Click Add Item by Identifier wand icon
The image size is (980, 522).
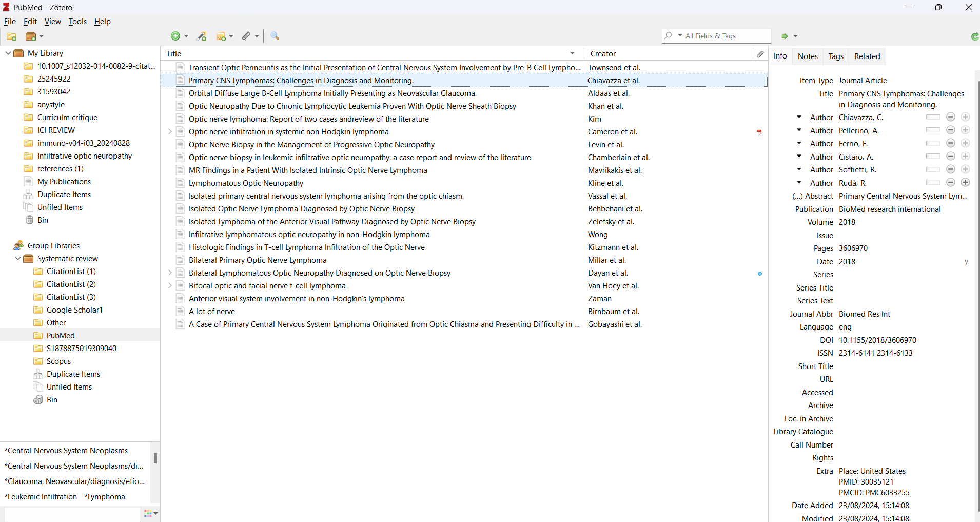pos(202,36)
